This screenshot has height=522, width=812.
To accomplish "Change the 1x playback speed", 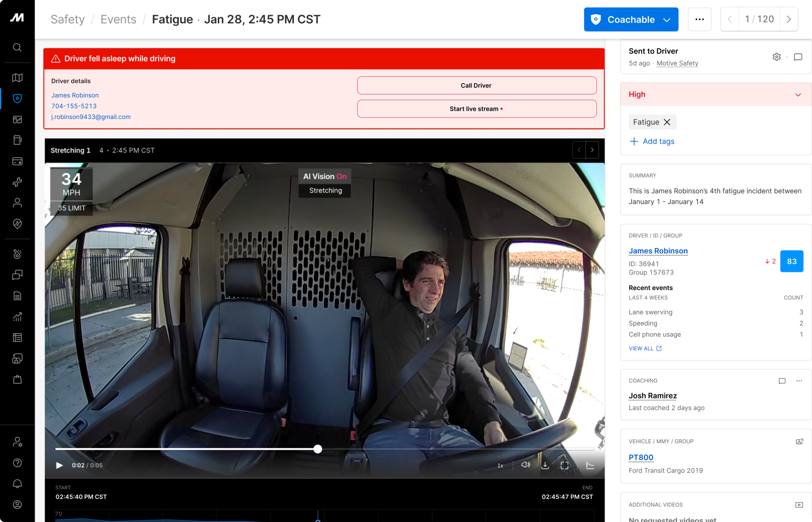I will tap(500, 466).
